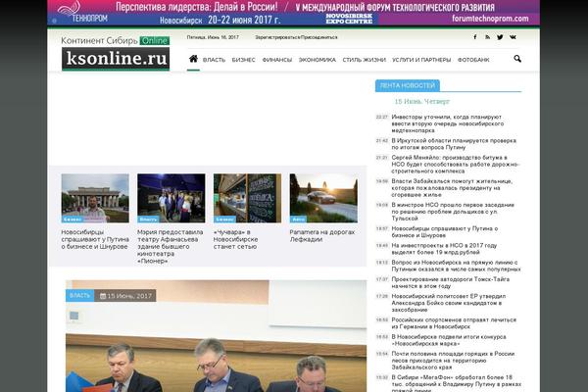Click the ksonline.ru logo
588x392 pixels.
pyautogui.click(x=116, y=59)
